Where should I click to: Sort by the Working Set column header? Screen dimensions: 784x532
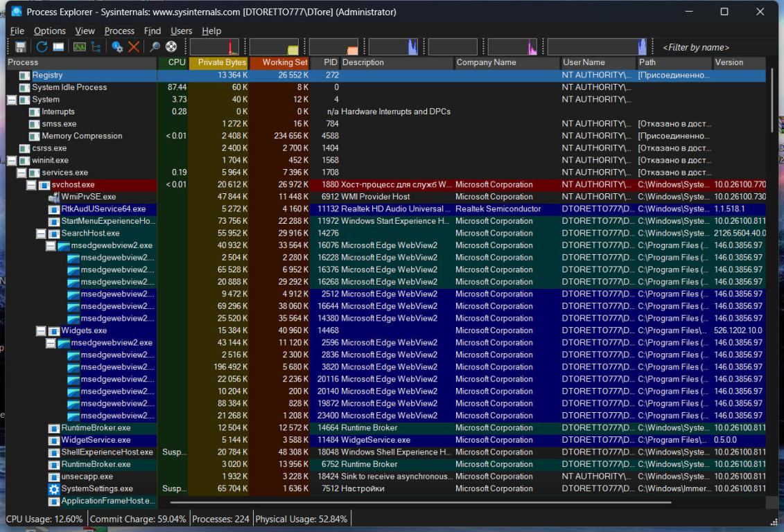click(x=284, y=62)
